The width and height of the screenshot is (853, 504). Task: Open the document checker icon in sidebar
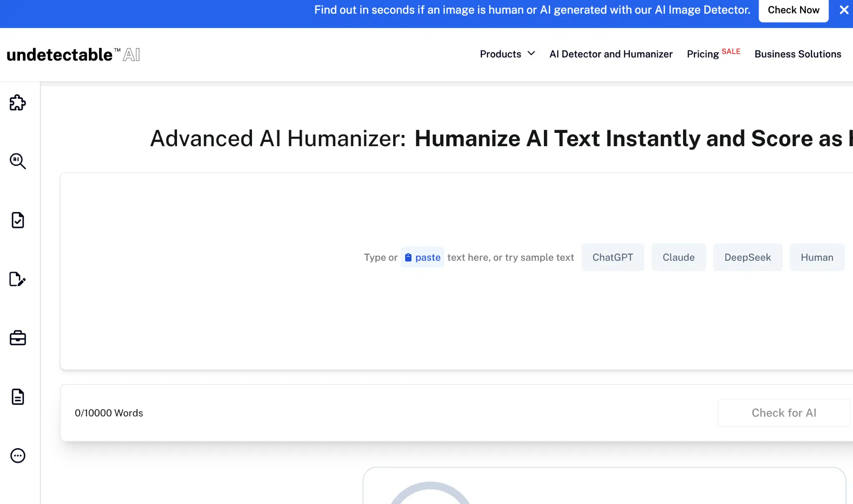(x=17, y=221)
